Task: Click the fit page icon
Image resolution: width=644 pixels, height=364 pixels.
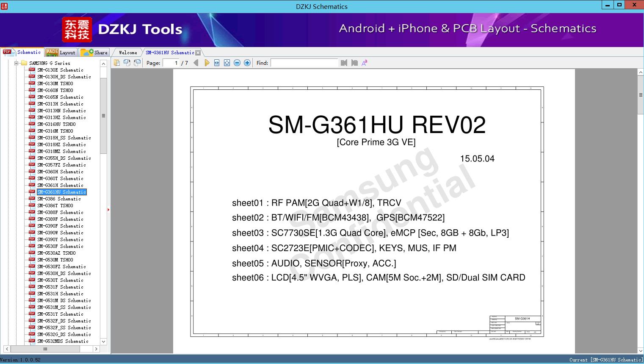Action: 227,63
